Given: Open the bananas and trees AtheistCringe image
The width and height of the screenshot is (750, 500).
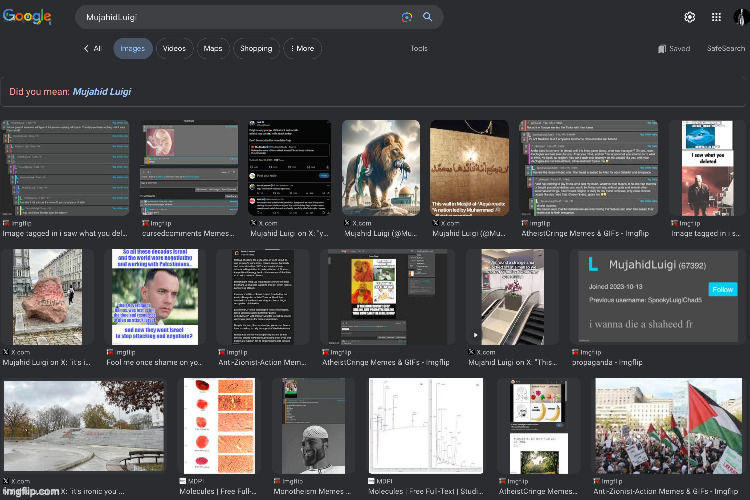Looking at the screenshot, I should [539, 426].
